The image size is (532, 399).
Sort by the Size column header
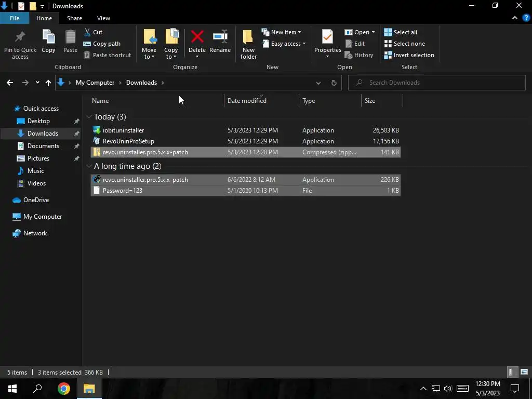[370, 101]
